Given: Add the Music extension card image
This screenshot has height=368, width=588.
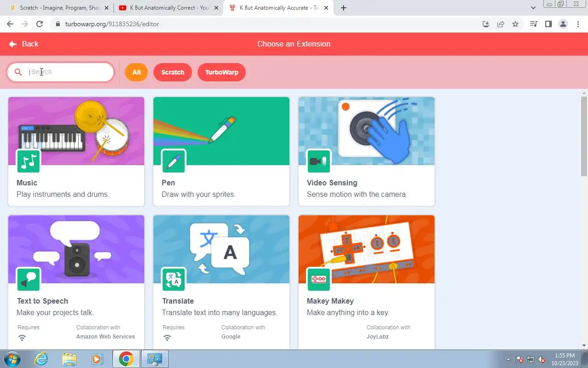Looking at the screenshot, I should [x=76, y=131].
